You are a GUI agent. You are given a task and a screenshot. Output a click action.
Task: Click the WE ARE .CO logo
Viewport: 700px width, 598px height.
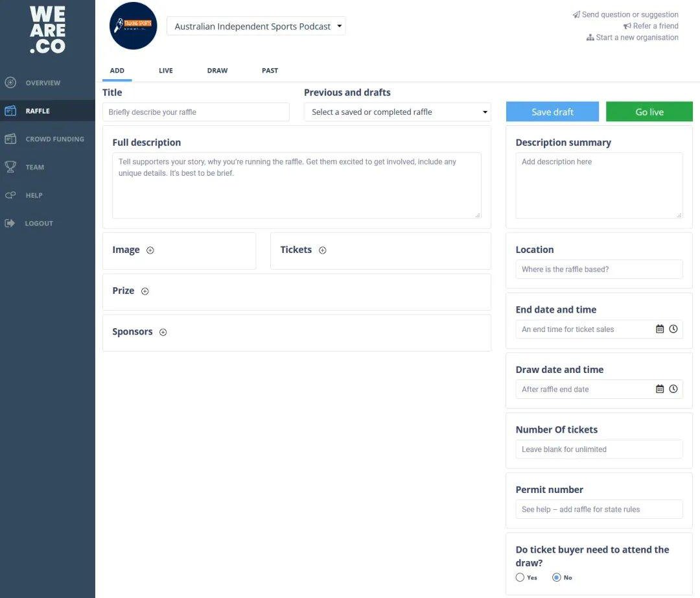[47, 29]
